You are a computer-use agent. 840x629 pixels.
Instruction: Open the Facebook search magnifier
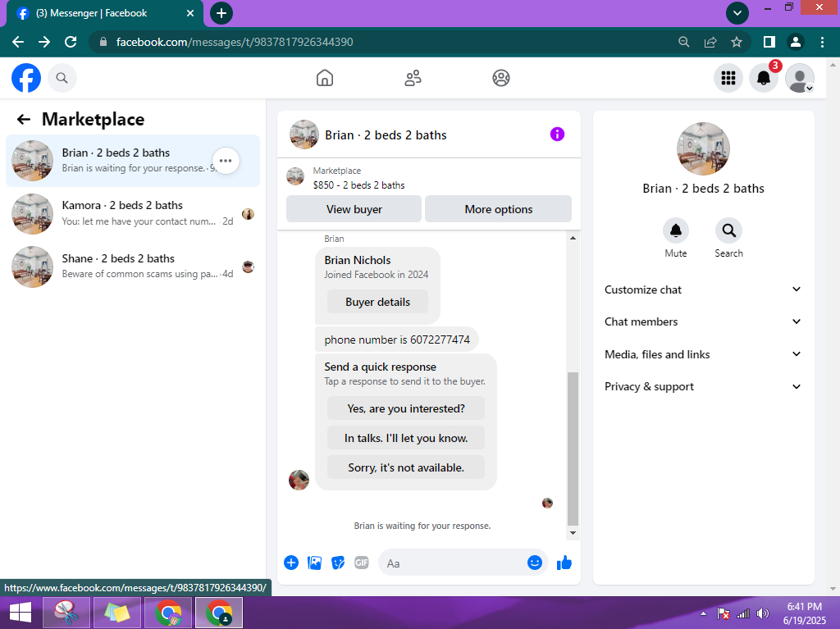(62, 78)
